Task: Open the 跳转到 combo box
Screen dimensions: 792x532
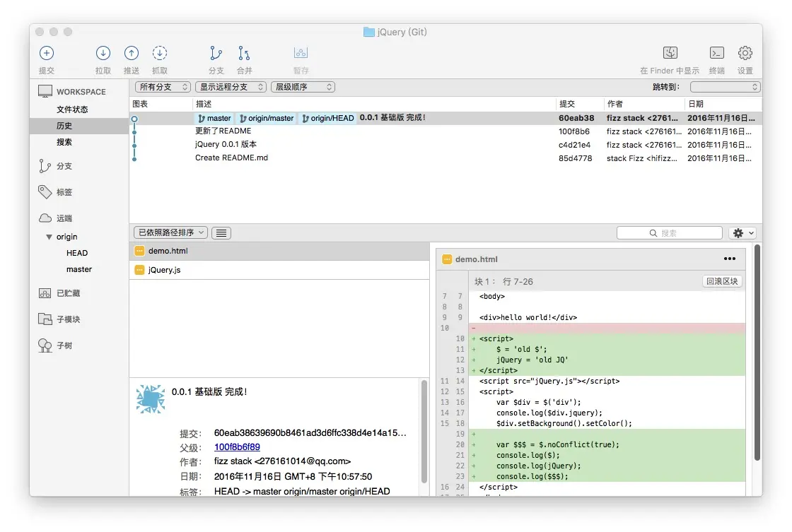Action: pos(725,87)
